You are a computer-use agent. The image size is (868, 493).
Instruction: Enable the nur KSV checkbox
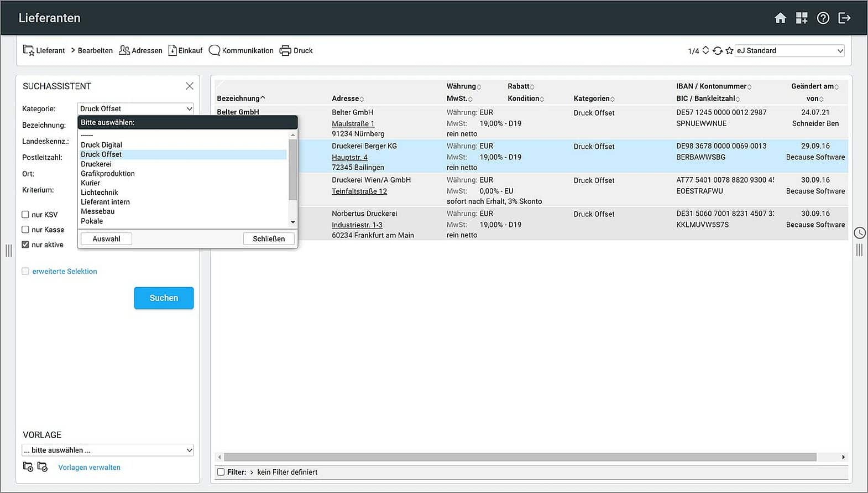click(25, 215)
